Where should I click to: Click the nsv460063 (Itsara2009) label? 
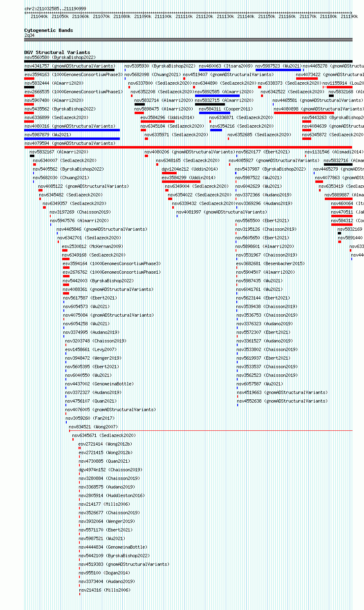click(226, 66)
